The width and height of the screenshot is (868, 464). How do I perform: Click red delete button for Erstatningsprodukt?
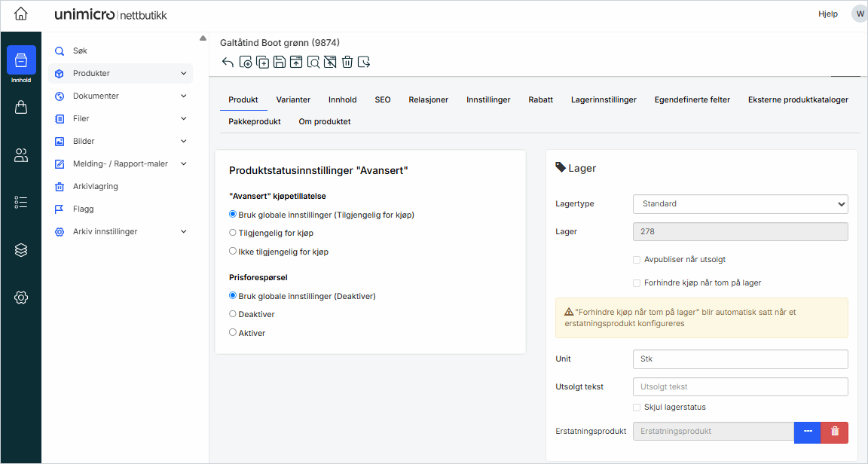pos(835,432)
